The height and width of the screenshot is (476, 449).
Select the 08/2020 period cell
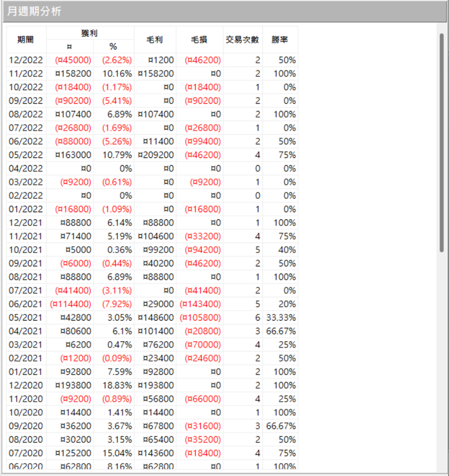coord(26,440)
